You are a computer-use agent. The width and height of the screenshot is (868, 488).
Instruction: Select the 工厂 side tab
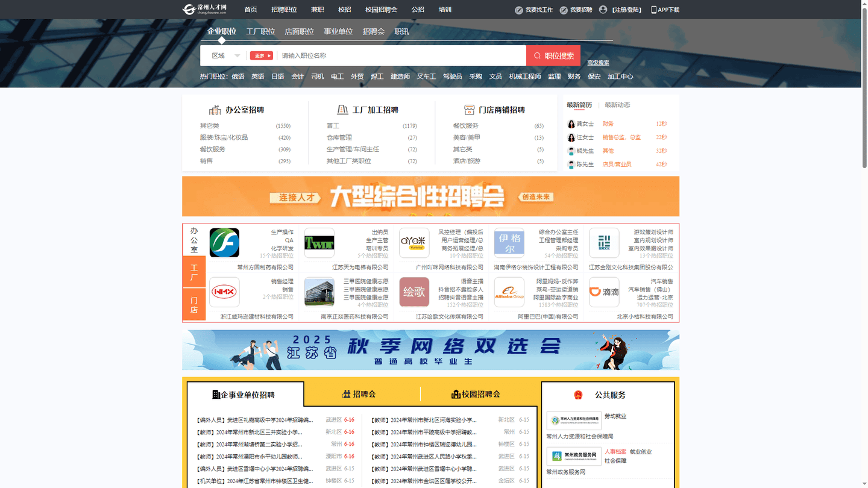pos(194,272)
